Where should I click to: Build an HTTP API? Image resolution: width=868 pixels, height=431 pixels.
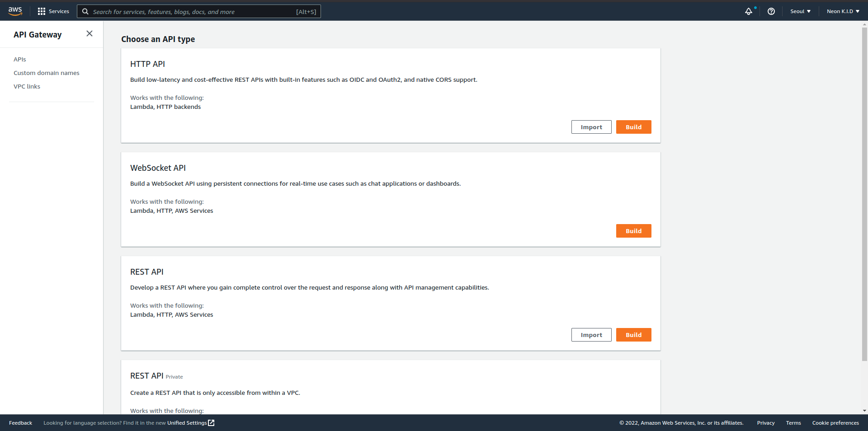pyautogui.click(x=633, y=127)
